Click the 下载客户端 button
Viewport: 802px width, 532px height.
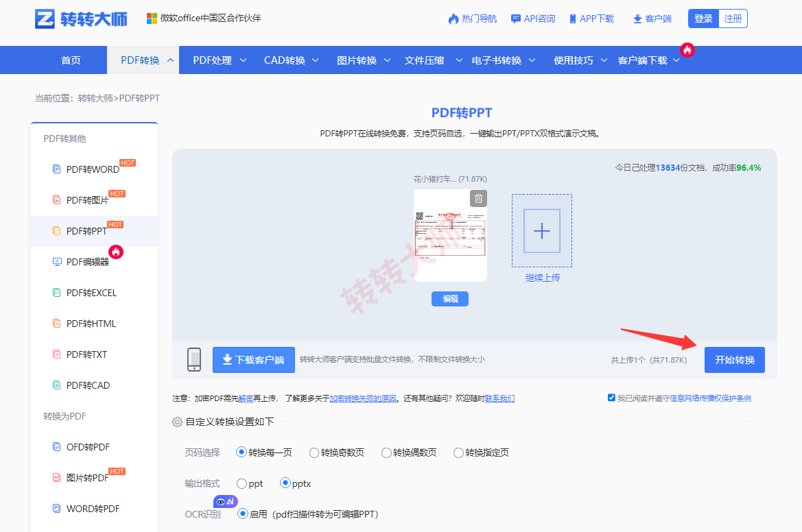(x=254, y=360)
